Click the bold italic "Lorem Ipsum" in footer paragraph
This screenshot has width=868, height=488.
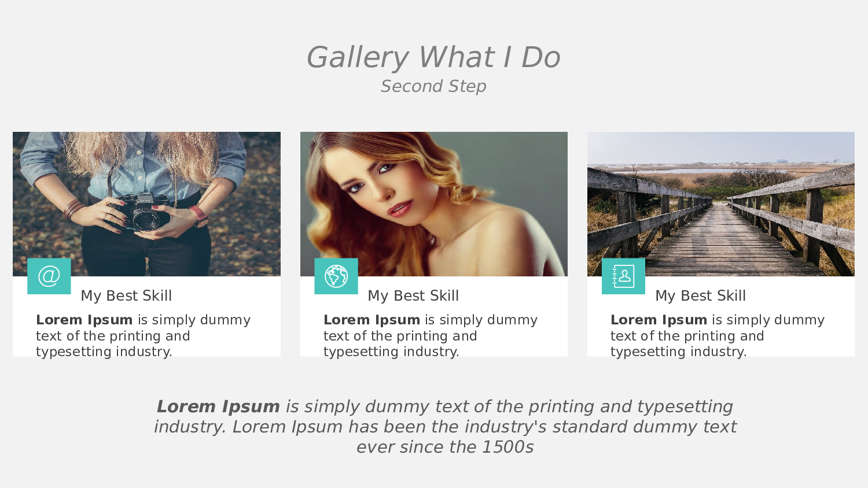tap(218, 406)
